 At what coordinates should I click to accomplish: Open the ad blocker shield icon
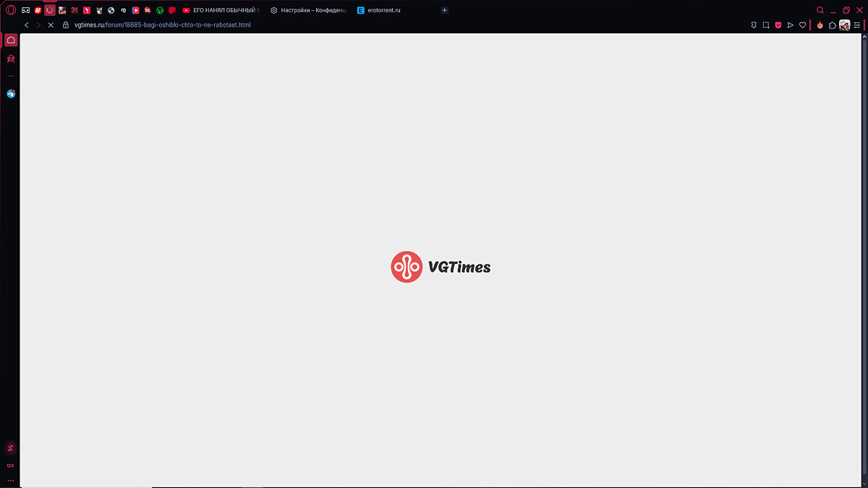(778, 25)
